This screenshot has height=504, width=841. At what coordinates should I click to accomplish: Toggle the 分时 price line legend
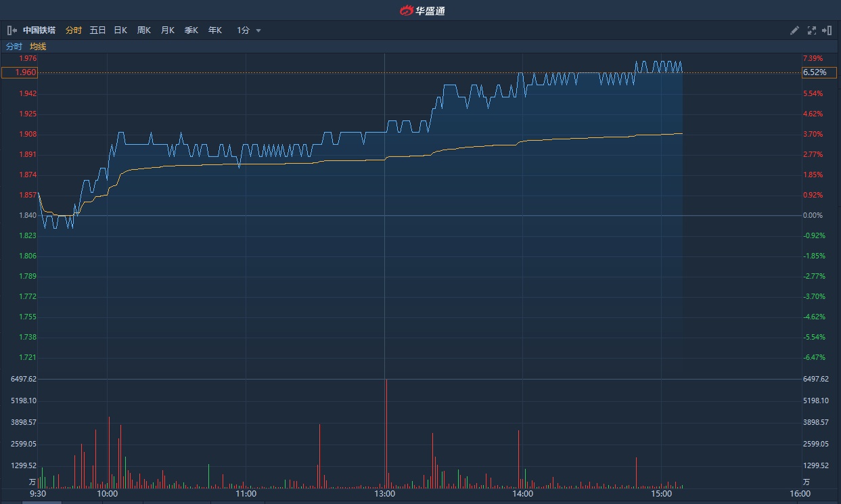[14, 47]
